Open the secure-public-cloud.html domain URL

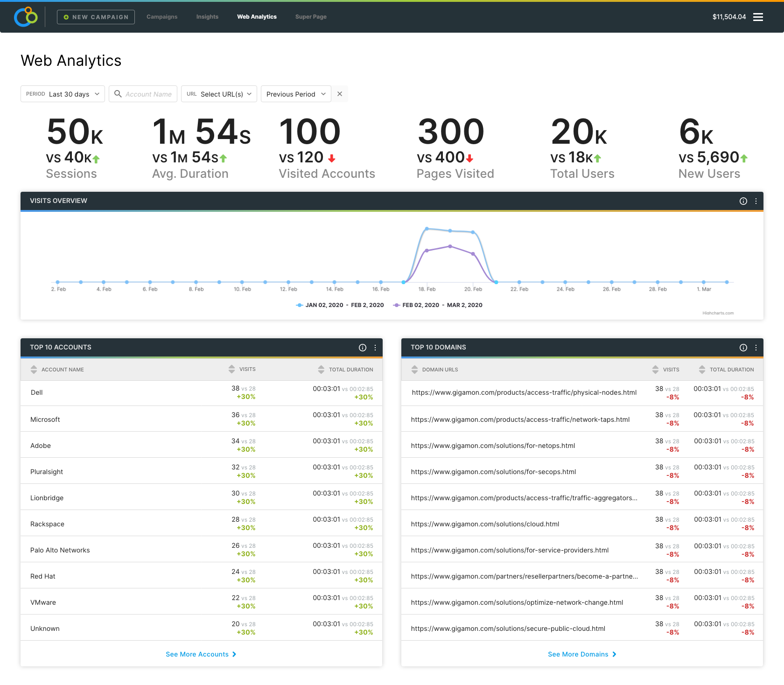click(508, 629)
